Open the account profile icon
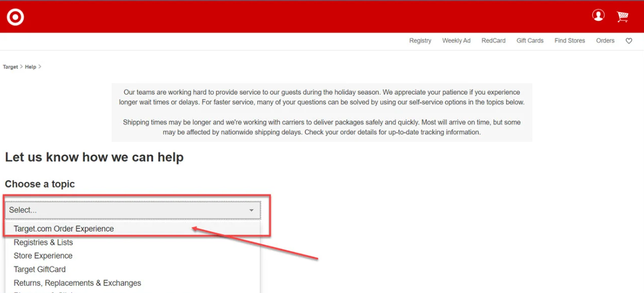Image resolution: width=644 pixels, height=293 pixels. coord(598,16)
